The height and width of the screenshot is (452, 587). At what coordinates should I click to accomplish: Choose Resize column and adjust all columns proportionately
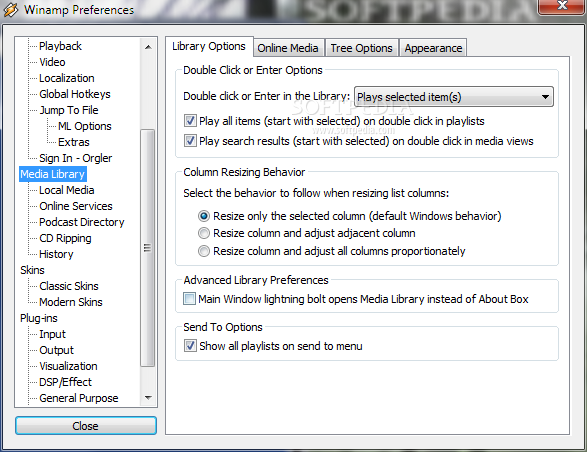pos(204,251)
